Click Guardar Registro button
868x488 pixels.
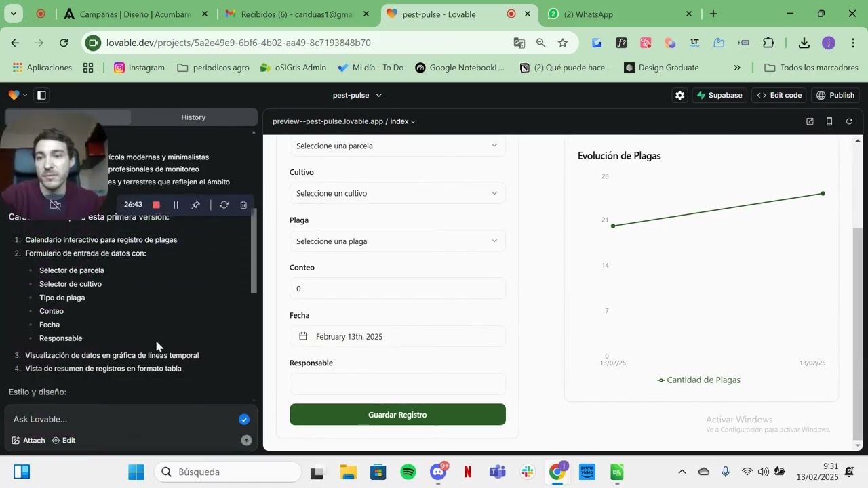tap(397, 415)
